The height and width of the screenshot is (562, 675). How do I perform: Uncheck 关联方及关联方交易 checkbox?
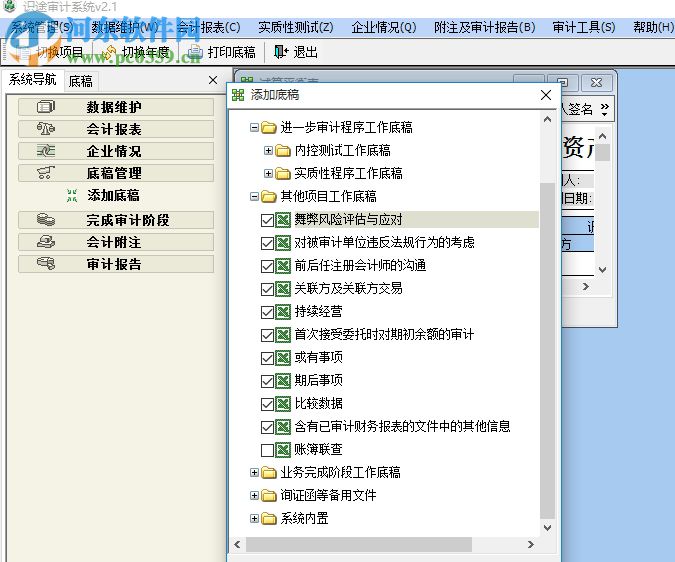click(x=267, y=289)
